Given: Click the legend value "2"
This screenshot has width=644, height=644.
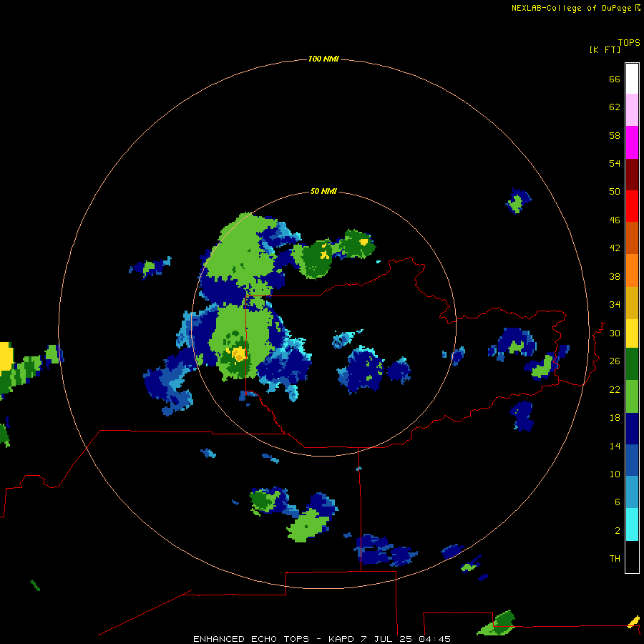Looking at the screenshot, I should [x=618, y=530].
